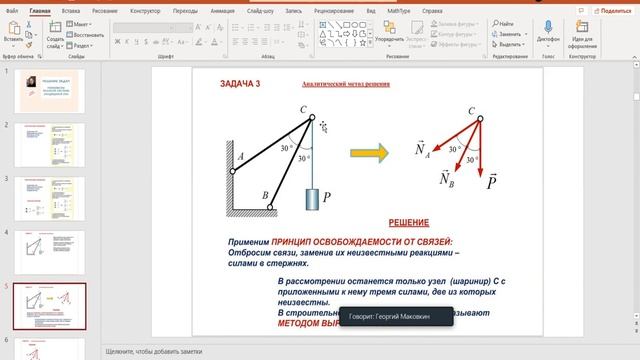Screen dimensions: 640x360
Task: Switch to the Конструктор tab
Action: click(x=145, y=11)
